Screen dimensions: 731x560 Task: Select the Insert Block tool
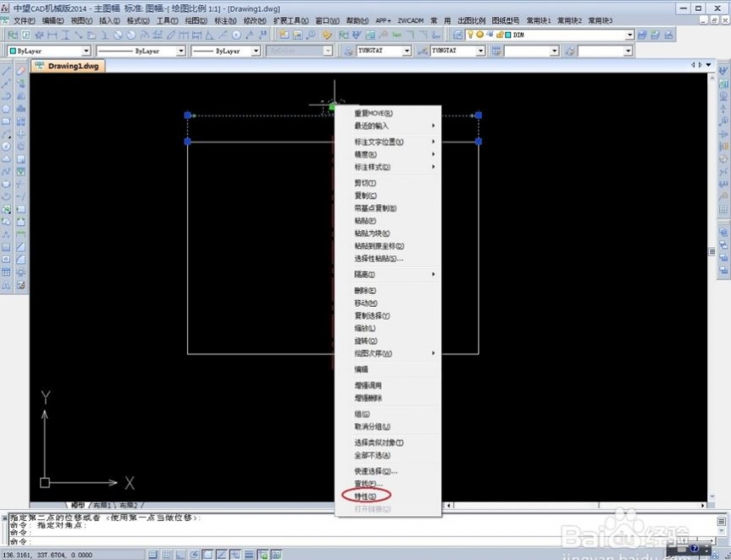(6, 209)
